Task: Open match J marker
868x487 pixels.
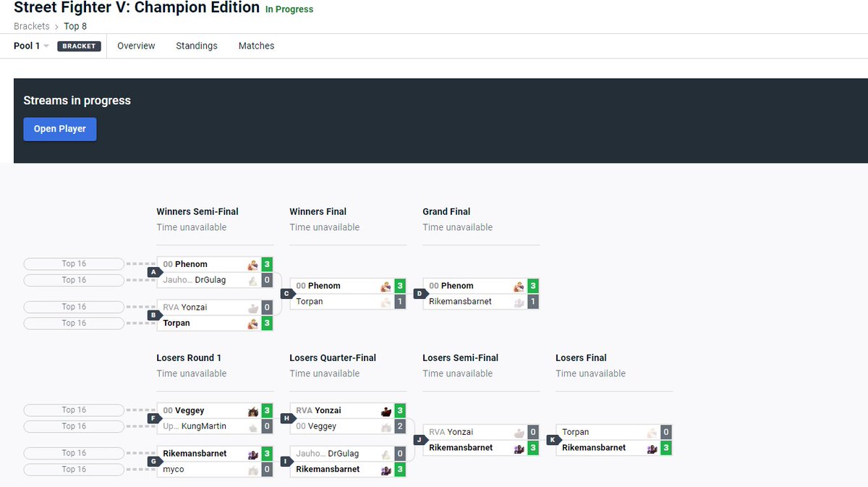Action: 420,440
